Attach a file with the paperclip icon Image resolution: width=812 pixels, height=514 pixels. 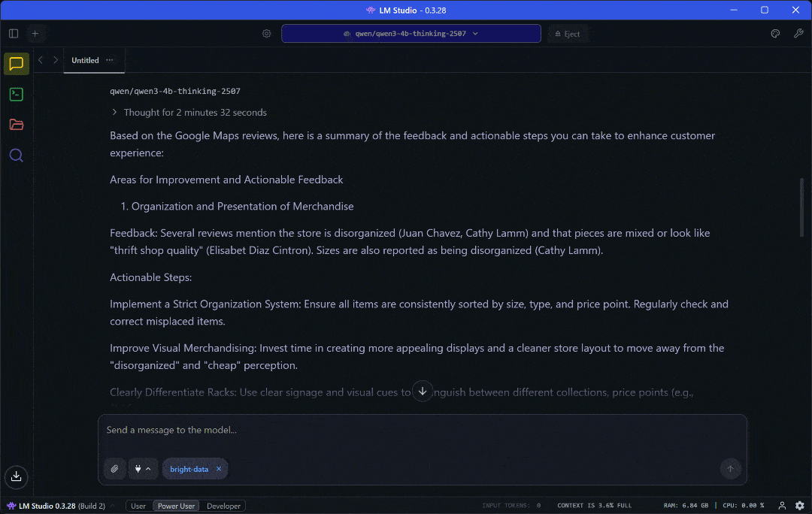tap(114, 468)
